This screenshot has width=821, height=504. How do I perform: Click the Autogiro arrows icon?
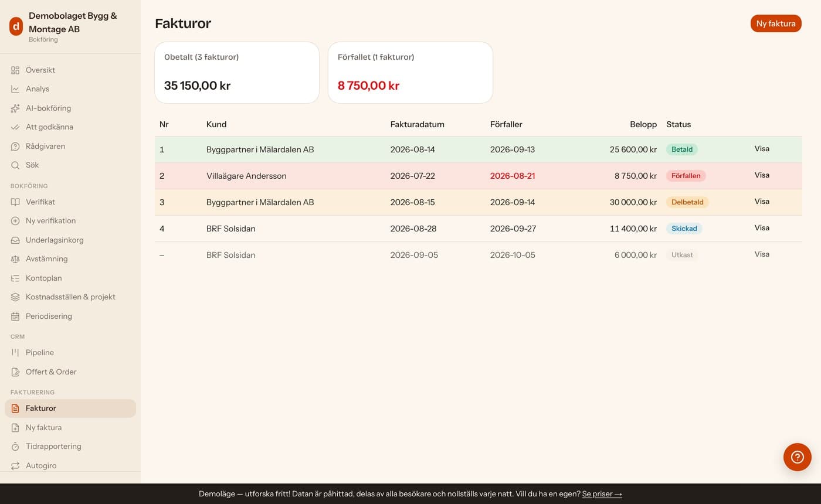[15, 466]
